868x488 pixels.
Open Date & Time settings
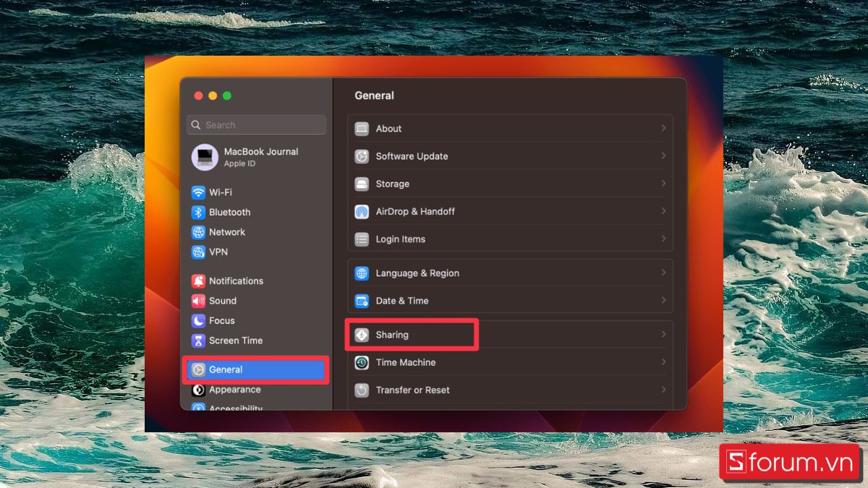pos(402,301)
